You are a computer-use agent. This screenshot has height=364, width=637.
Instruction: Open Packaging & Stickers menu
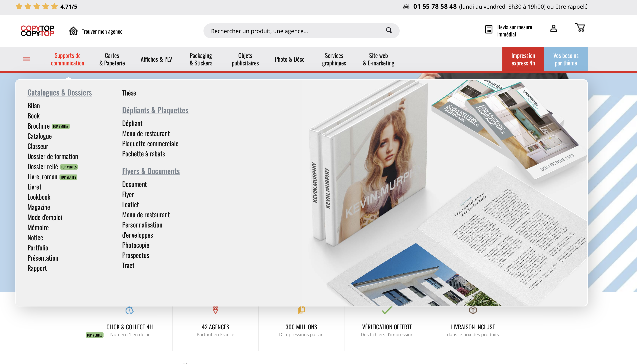click(x=201, y=59)
